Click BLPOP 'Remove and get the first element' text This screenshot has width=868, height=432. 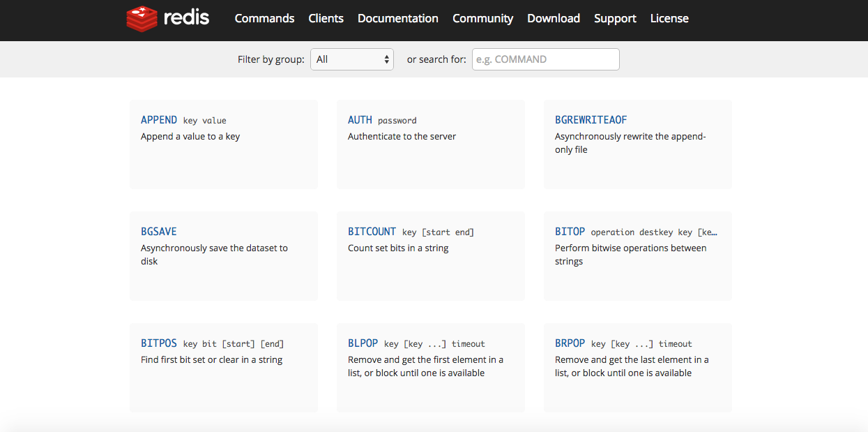click(425, 366)
